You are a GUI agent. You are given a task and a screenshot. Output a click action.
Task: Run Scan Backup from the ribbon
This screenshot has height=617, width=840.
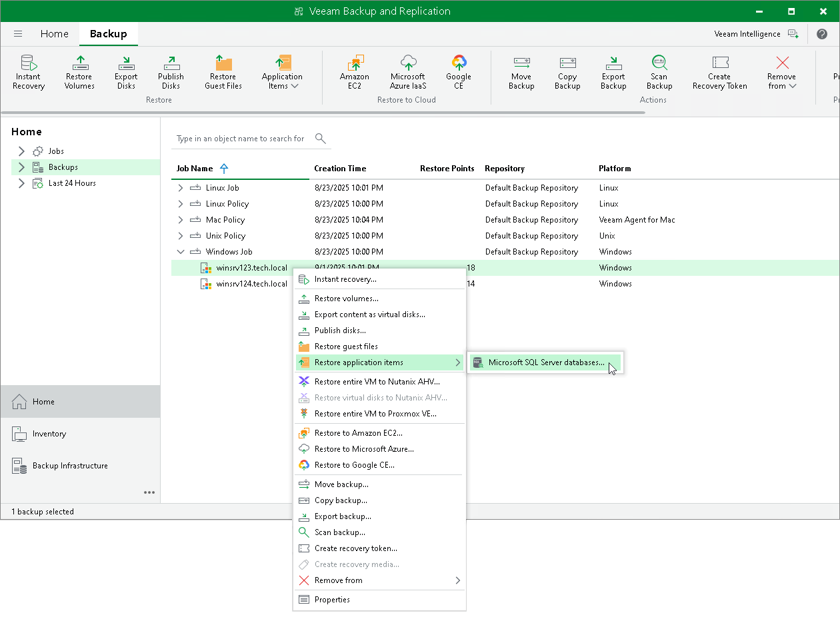pyautogui.click(x=659, y=72)
